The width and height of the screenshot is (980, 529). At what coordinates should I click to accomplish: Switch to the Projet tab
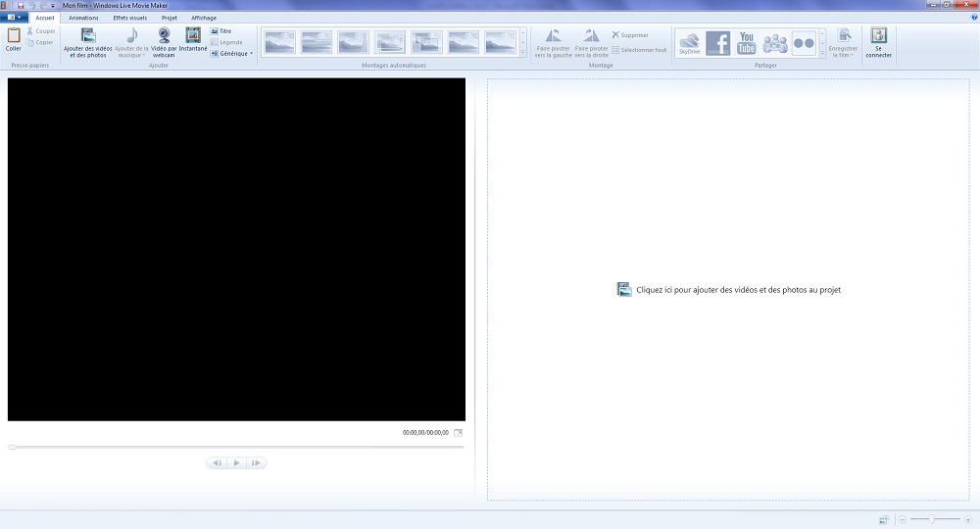pos(170,18)
